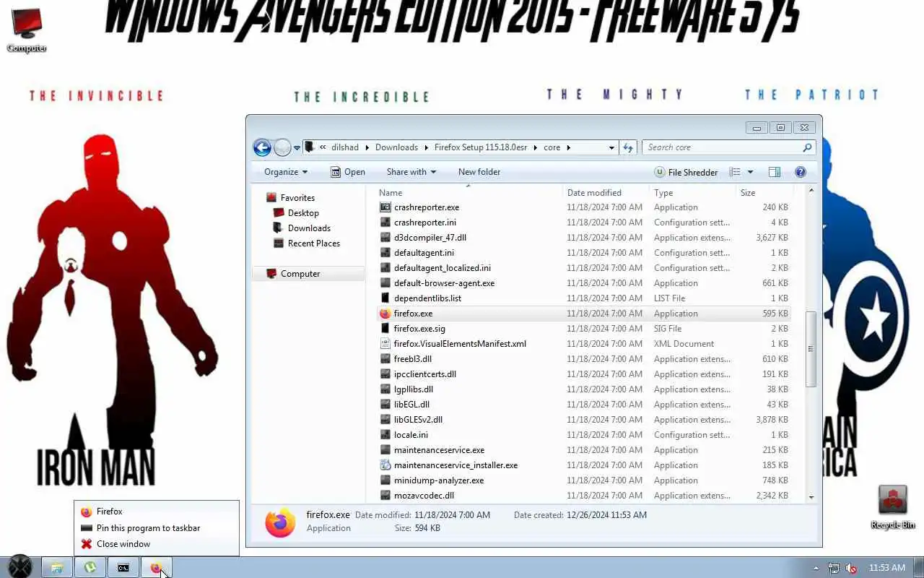Screen dimensions: 924x578
Task: Open the Share with menu
Action: 411,172
